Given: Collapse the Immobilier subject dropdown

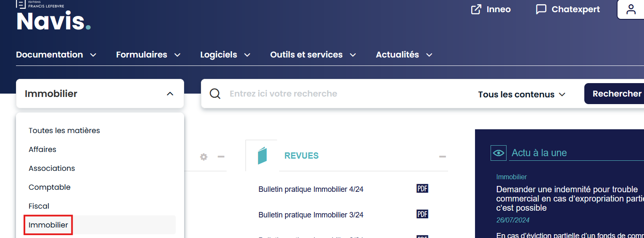Looking at the screenshot, I should [x=170, y=94].
